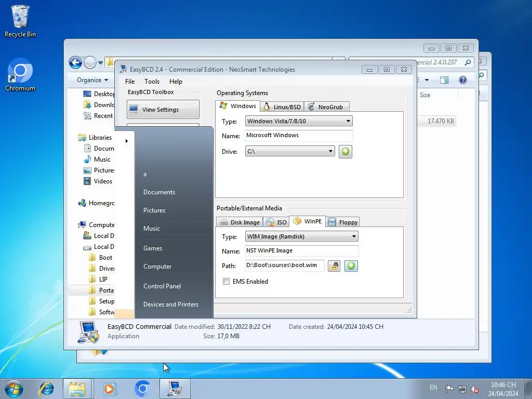Open the Help menu in EasyBCD

(x=176, y=82)
